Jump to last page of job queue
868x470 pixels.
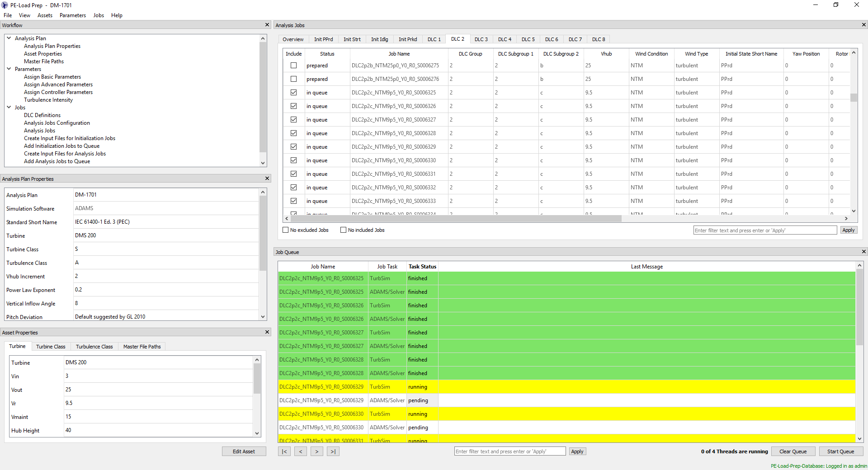pyautogui.click(x=333, y=451)
